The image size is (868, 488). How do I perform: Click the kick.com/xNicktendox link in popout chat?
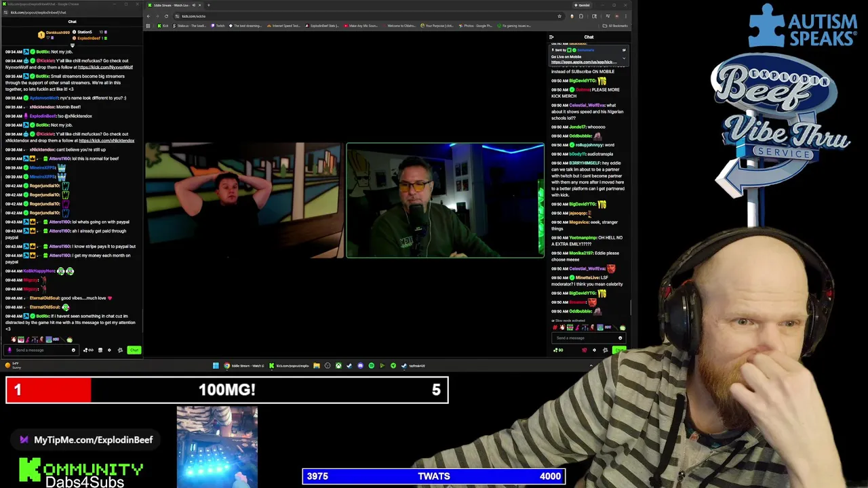(106, 140)
